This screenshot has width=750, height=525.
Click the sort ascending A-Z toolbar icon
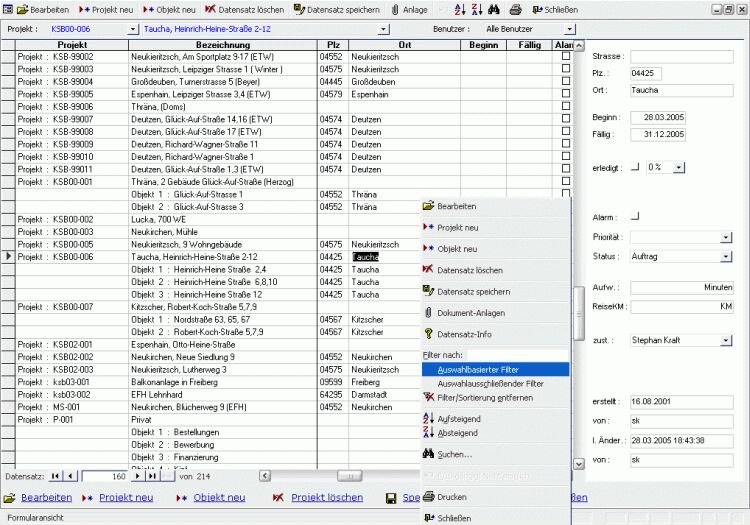(459, 9)
